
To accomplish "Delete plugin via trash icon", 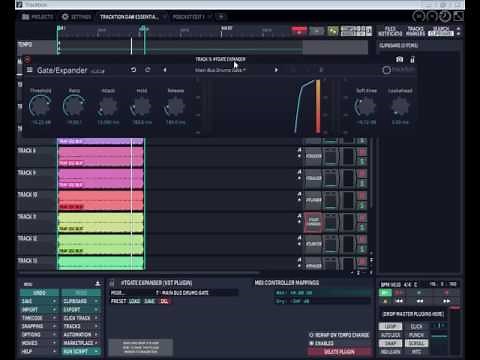I will 412,59.
